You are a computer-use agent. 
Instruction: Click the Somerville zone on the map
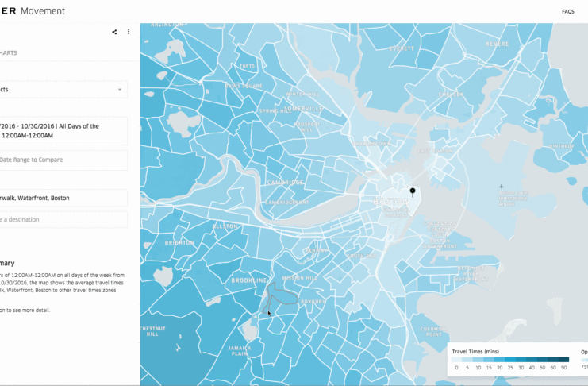(x=302, y=109)
